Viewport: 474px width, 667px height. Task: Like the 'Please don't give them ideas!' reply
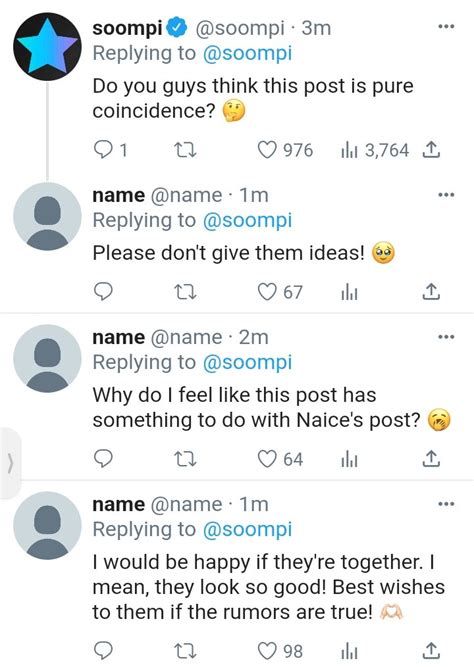[267, 292]
